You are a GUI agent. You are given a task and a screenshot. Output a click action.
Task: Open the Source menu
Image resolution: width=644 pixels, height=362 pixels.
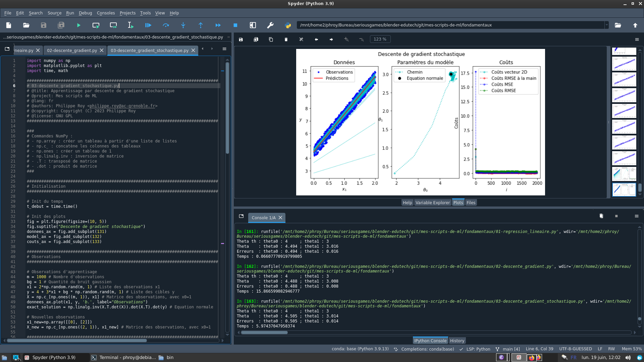click(x=54, y=13)
